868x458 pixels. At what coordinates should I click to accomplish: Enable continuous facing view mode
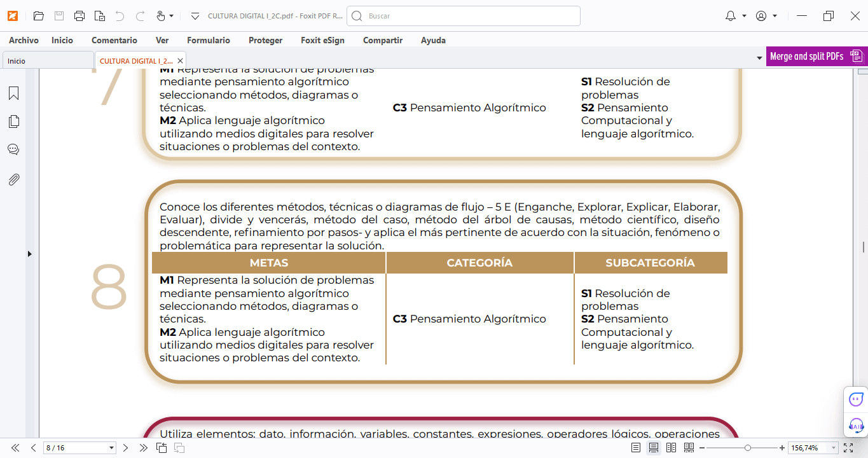tap(689, 448)
